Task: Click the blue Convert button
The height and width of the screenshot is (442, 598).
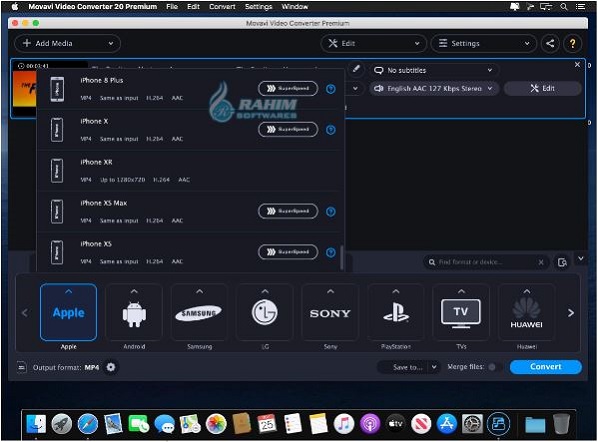Action: 546,366
